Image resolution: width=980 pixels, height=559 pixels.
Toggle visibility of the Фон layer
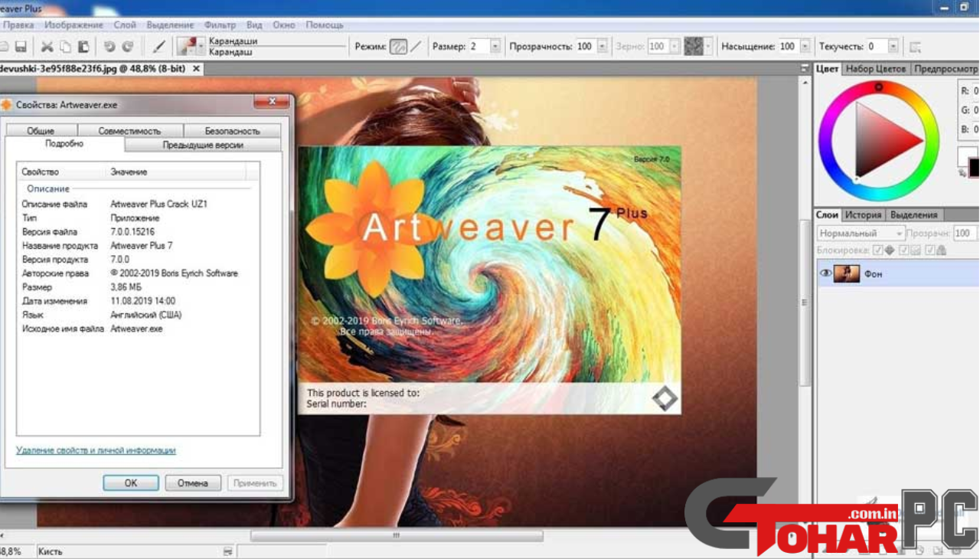[826, 273]
